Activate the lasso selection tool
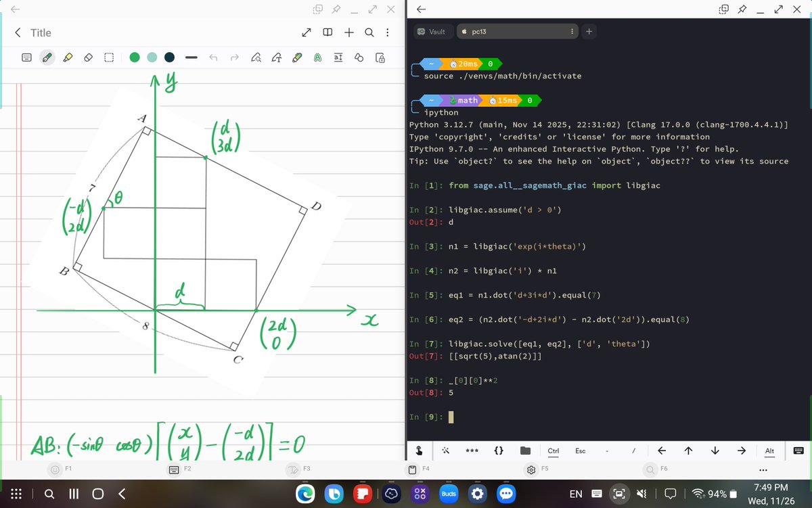This screenshot has width=812, height=508. point(108,57)
